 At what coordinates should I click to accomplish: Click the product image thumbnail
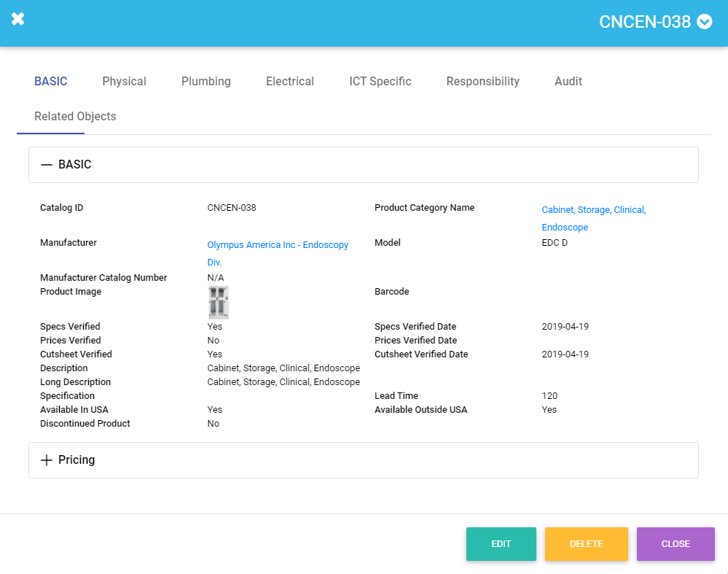218,302
